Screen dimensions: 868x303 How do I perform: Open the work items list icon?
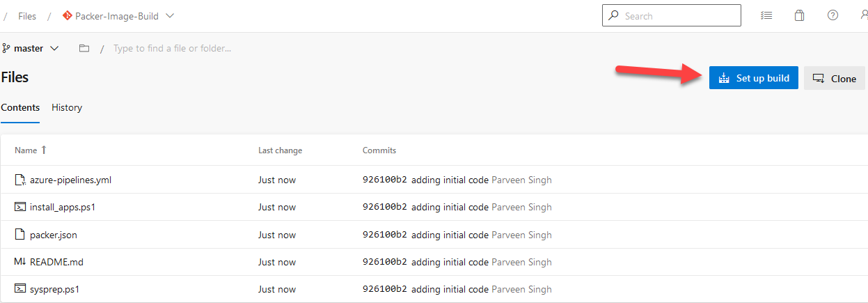(766, 15)
